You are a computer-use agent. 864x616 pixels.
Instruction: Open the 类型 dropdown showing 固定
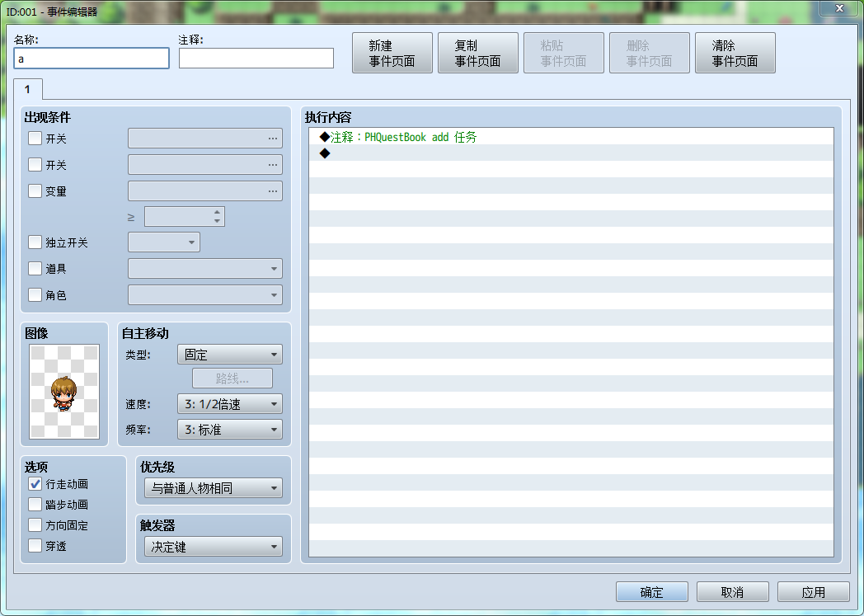tap(230, 355)
